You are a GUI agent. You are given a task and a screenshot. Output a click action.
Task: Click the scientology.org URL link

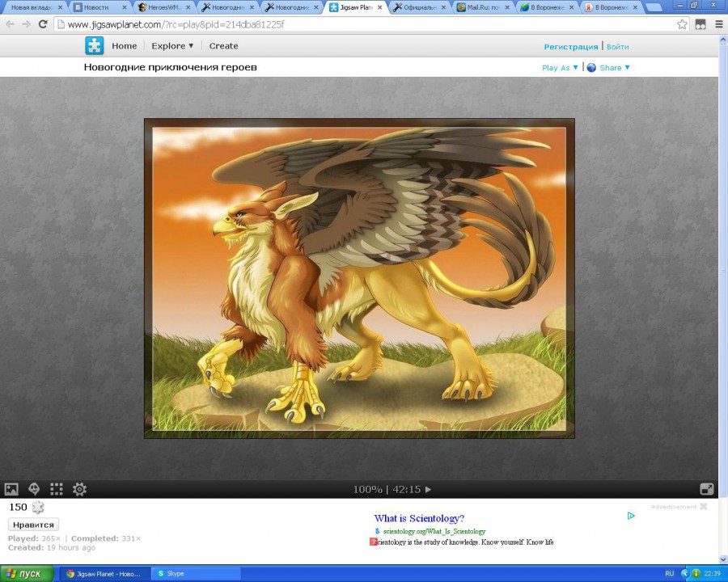434,531
